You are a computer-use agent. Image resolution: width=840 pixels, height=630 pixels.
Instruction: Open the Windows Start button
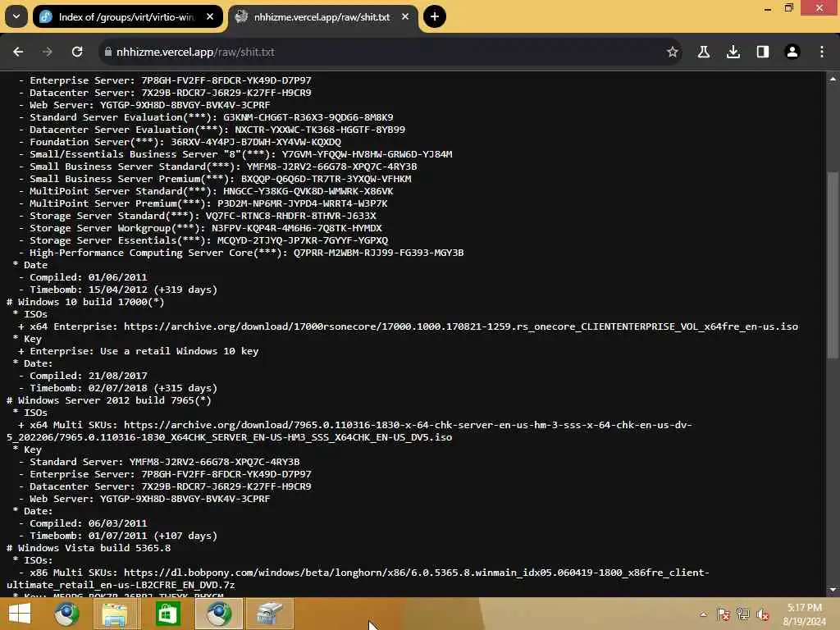click(20, 614)
